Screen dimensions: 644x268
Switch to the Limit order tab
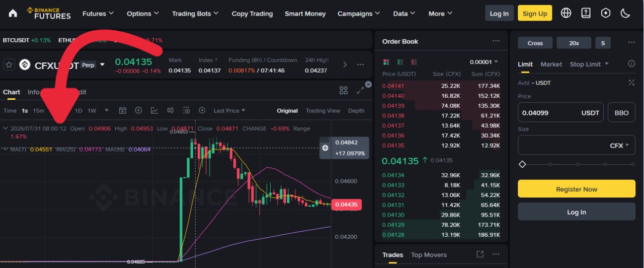click(x=525, y=64)
